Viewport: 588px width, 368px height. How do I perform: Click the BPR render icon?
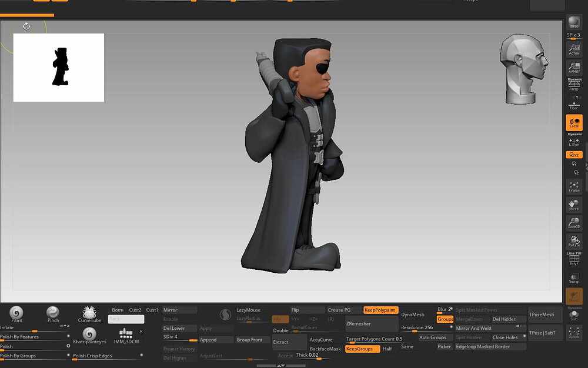[x=574, y=22]
